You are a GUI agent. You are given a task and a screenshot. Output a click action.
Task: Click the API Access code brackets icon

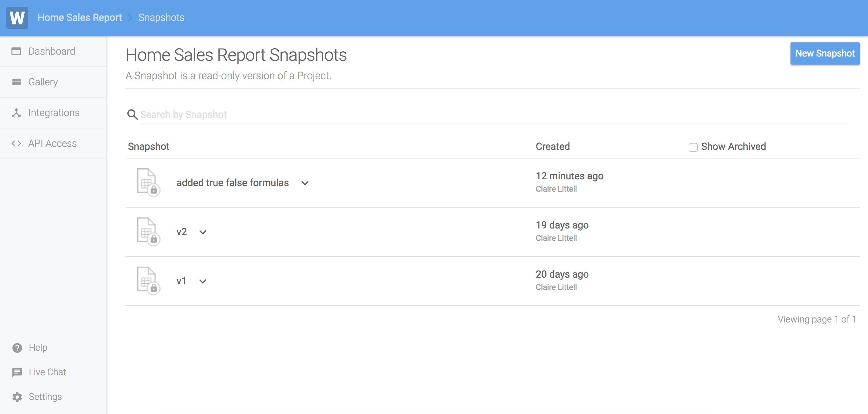16,143
